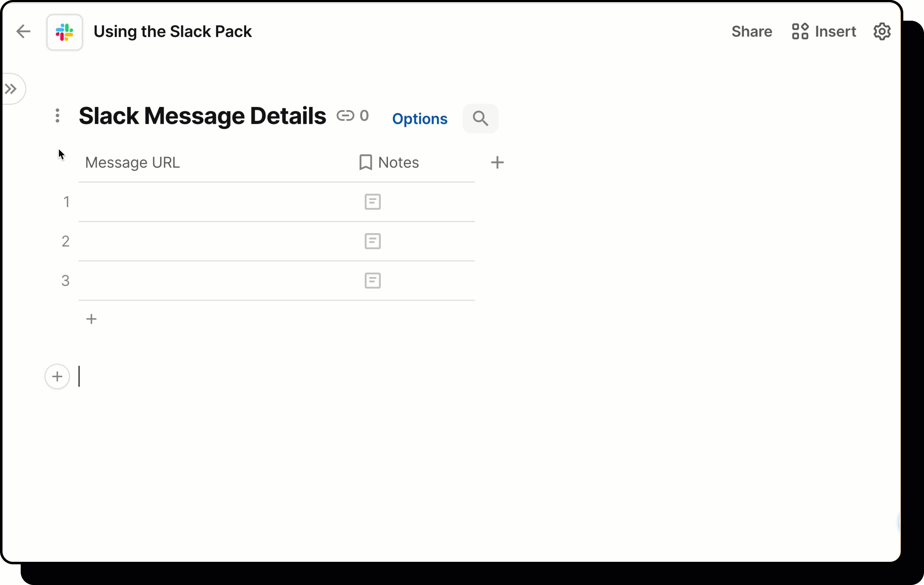
Task: Open the Message URL column header menu
Action: pos(132,162)
